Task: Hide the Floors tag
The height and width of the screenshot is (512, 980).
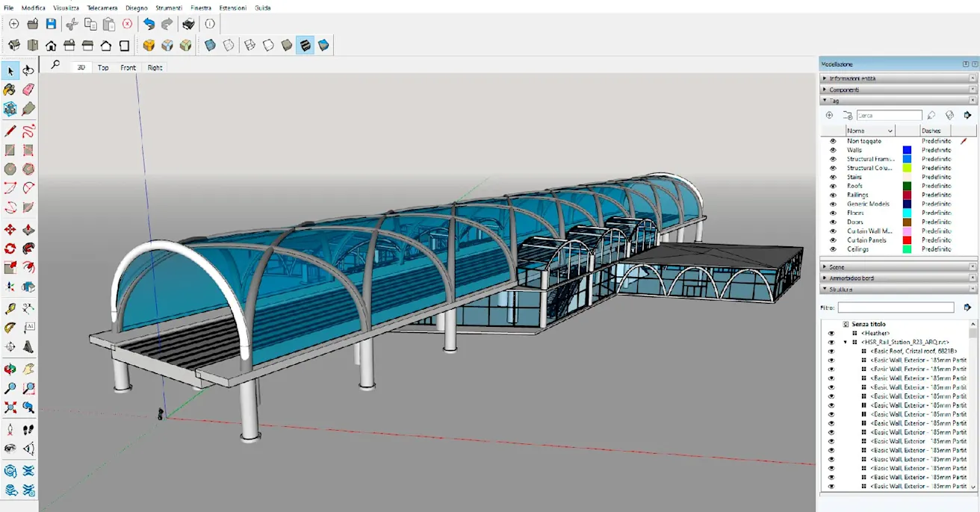Action: pos(833,213)
